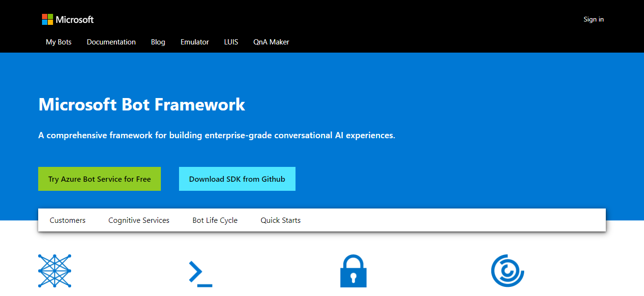Go to My Bots in navigation
Viewport: 644px width, 296px height.
[59, 42]
